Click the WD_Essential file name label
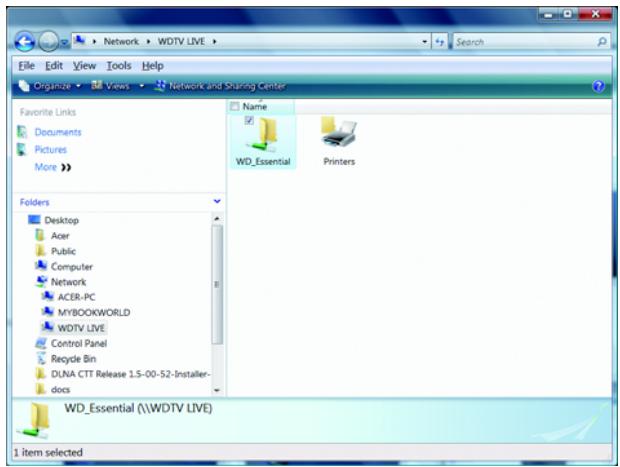 click(263, 161)
